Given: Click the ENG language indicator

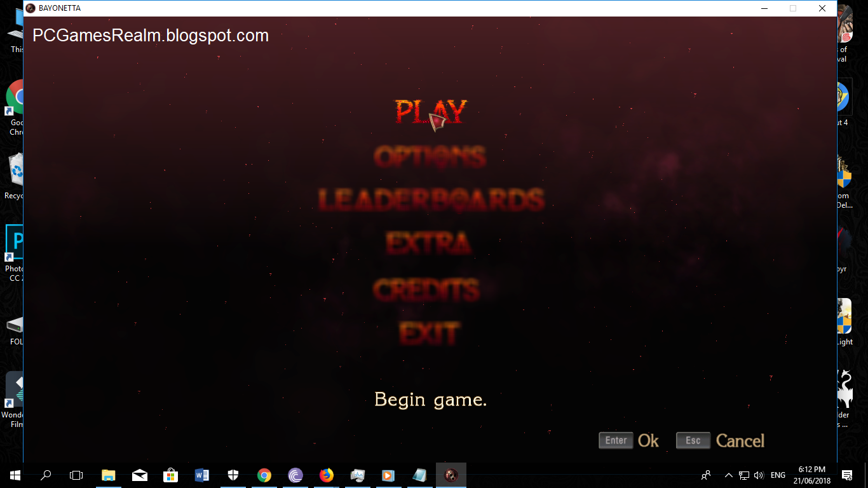Looking at the screenshot, I should (x=778, y=475).
